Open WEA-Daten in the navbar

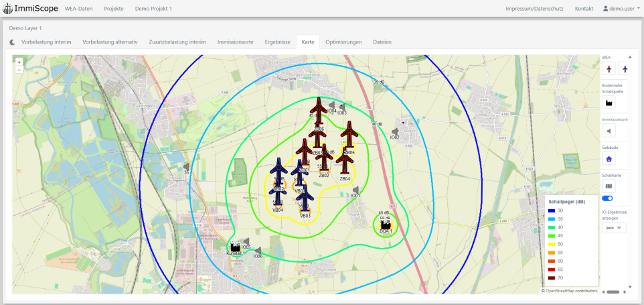click(x=79, y=9)
